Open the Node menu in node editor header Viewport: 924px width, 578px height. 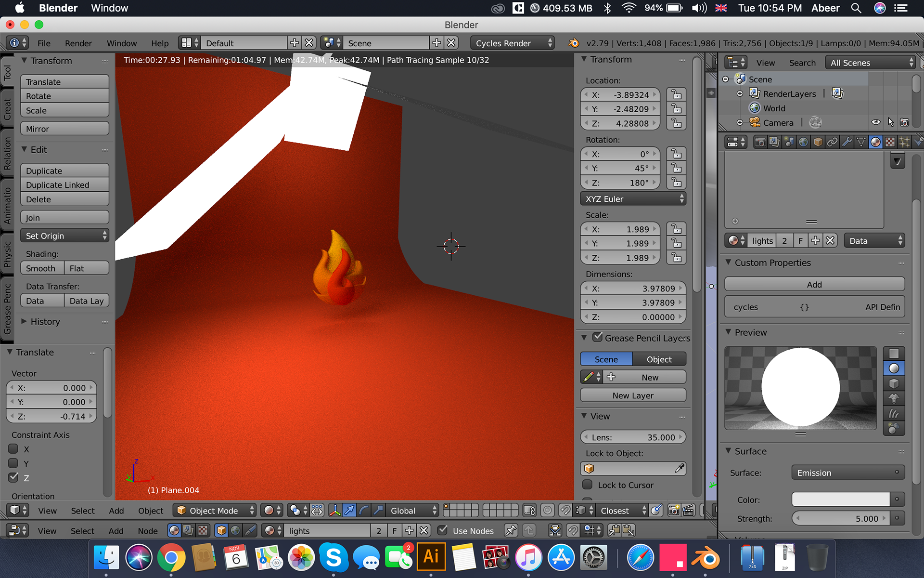(148, 531)
